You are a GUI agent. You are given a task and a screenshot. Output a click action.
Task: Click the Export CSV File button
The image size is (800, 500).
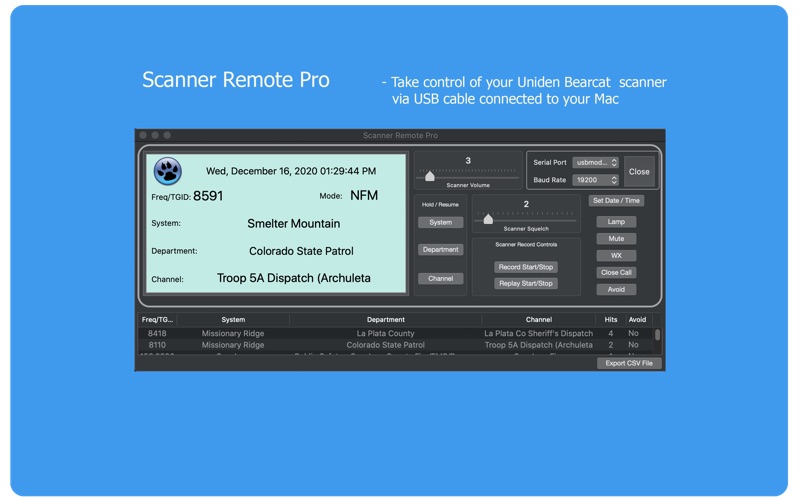(629, 363)
